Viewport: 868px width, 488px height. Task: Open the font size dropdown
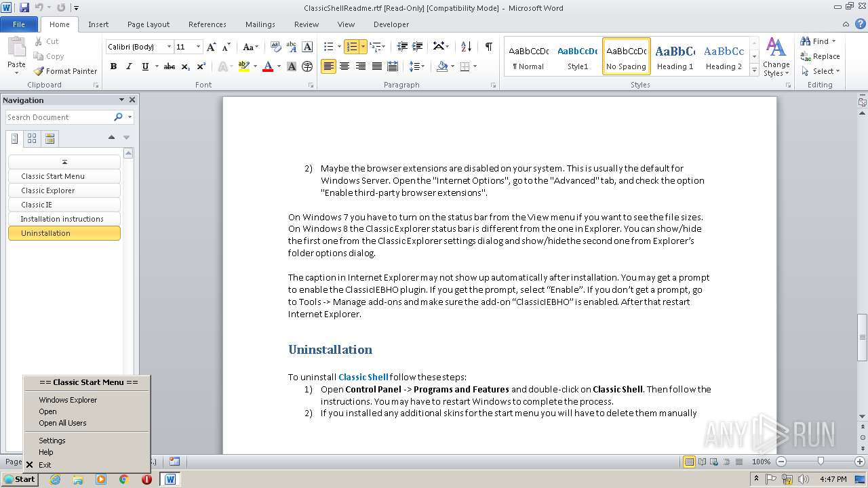point(198,47)
